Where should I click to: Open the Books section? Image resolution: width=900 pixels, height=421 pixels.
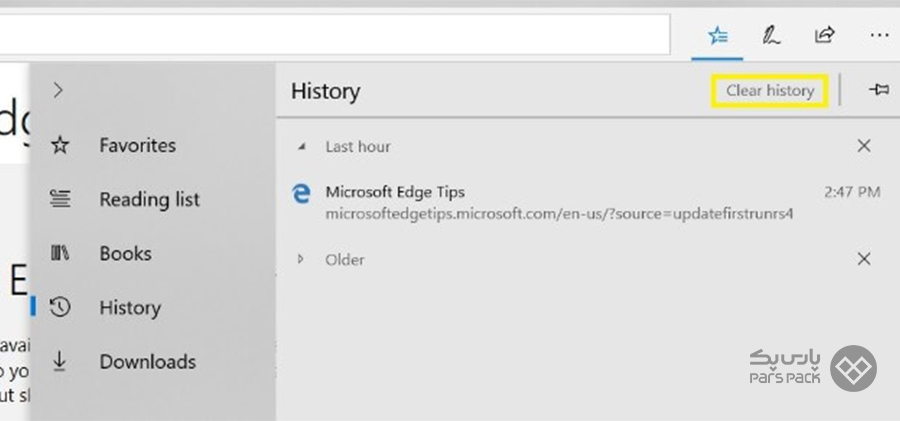[x=125, y=253]
